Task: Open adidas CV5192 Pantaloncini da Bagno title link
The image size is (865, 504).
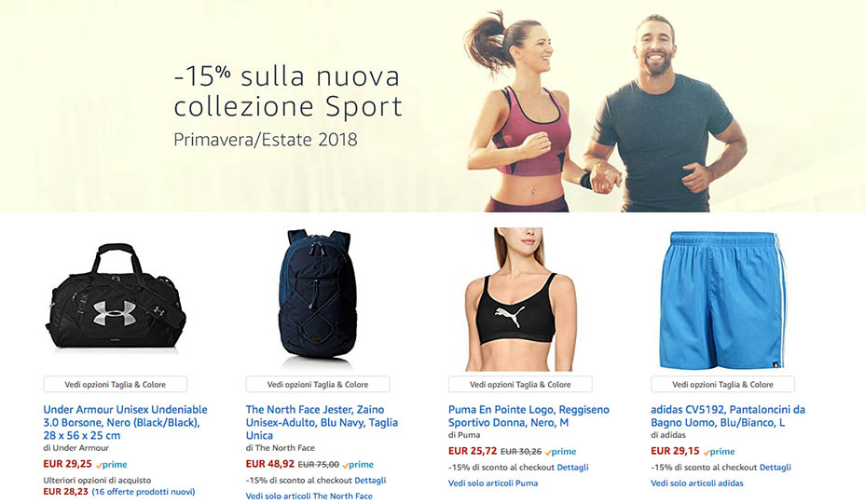Action: [x=728, y=416]
